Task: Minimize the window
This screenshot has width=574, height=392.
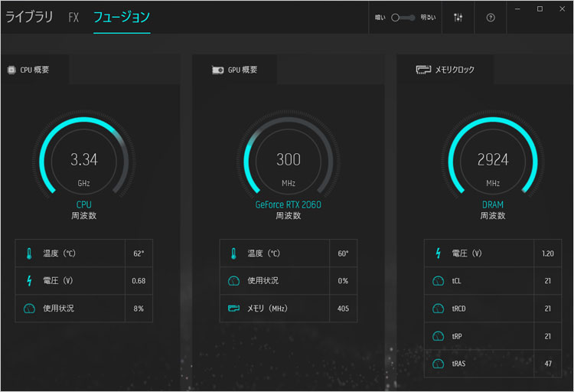Action: (x=517, y=8)
